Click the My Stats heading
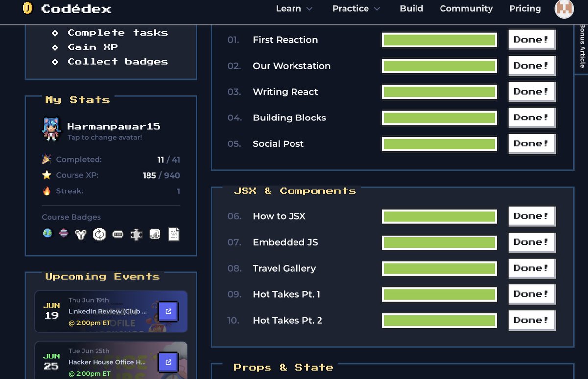This screenshot has height=379, width=588. [77, 100]
